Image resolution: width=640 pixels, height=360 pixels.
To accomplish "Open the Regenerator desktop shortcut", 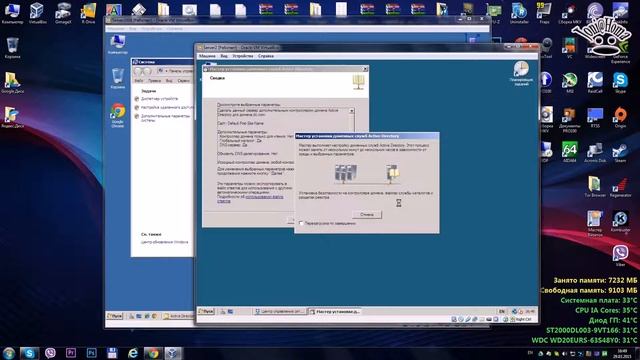I will (x=620, y=187).
